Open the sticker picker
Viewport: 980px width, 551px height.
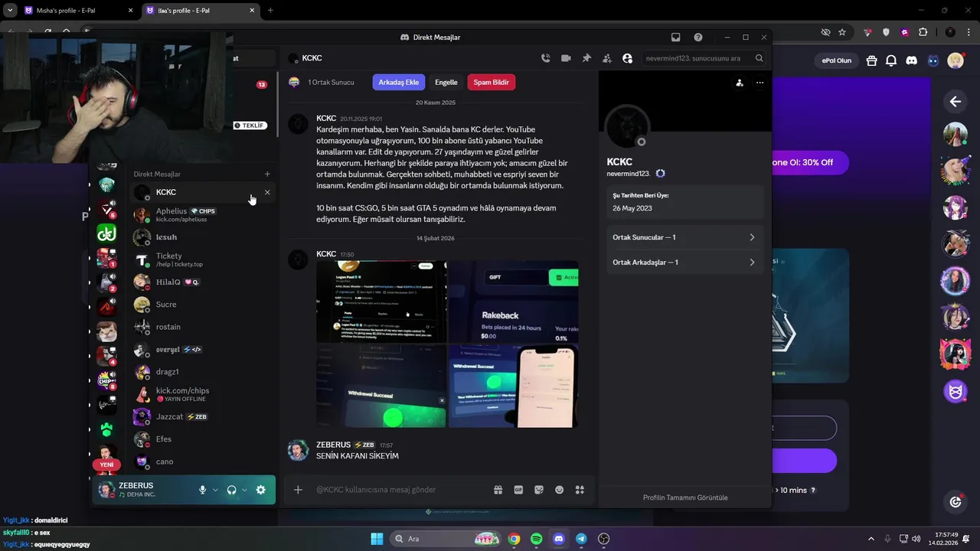[x=539, y=490]
